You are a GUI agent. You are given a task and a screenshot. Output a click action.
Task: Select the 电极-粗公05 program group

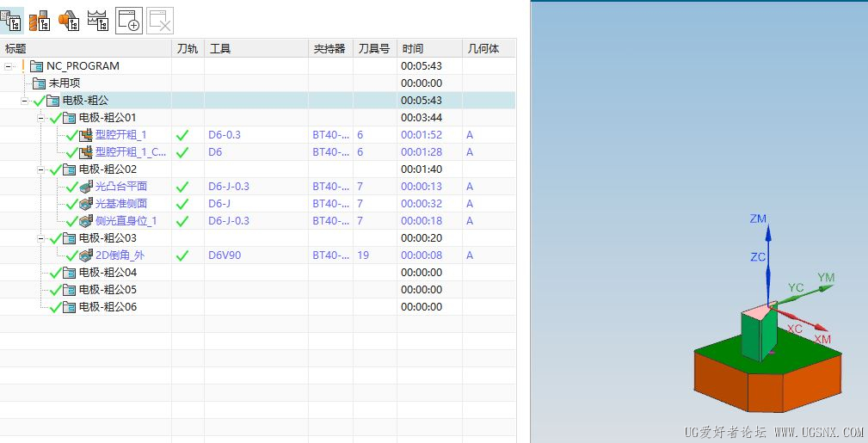(x=108, y=290)
